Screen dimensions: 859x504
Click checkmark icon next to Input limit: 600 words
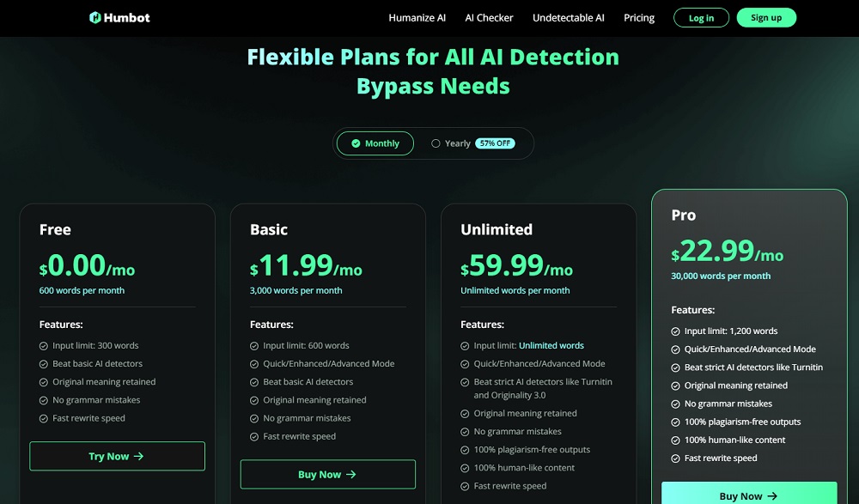254,346
